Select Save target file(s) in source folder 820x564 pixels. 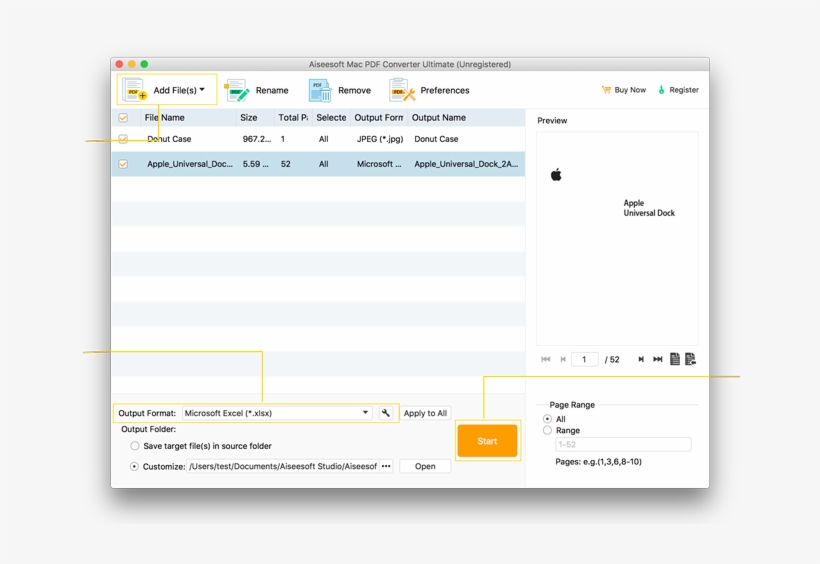135,446
